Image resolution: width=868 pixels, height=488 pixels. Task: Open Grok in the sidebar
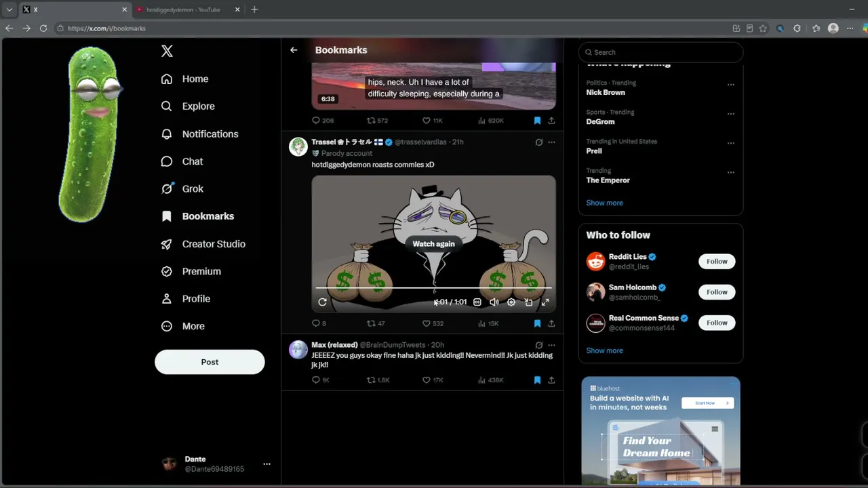coord(182,189)
